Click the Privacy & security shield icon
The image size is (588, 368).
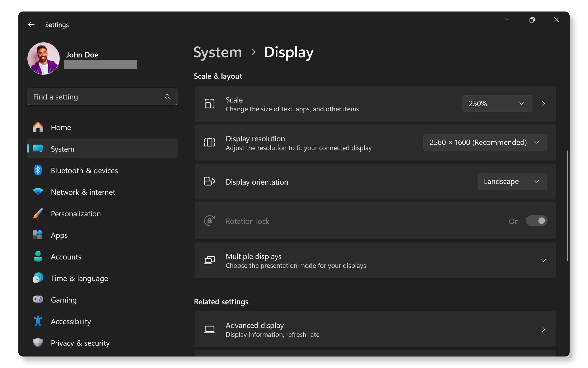[38, 343]
